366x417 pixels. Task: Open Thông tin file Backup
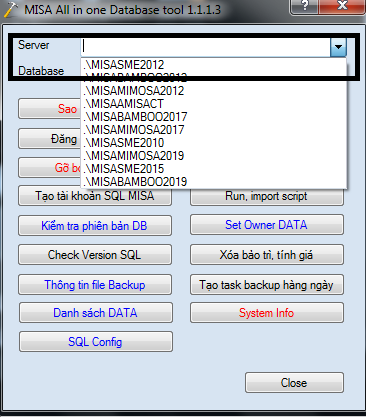pos(95,285)
